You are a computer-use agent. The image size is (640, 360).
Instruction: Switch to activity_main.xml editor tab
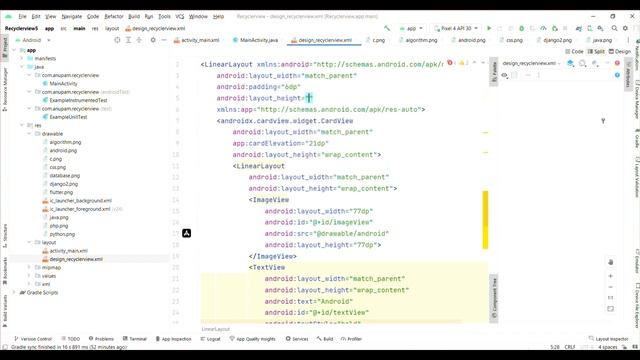click(197, 40)
